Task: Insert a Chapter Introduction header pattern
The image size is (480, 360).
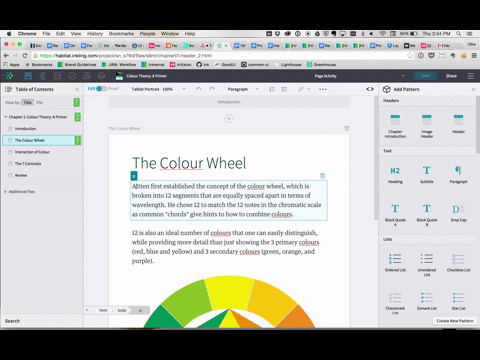Action: [x=395, y=126]
